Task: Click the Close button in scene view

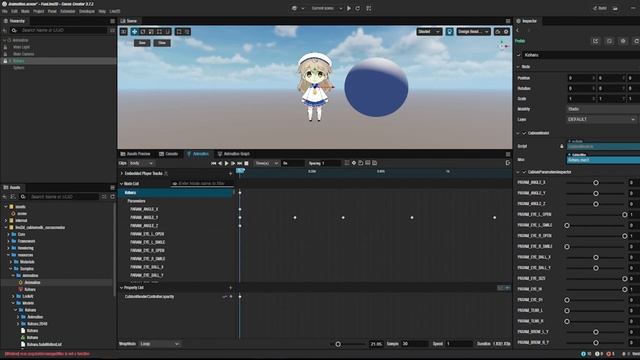Action: coord(162,43)
